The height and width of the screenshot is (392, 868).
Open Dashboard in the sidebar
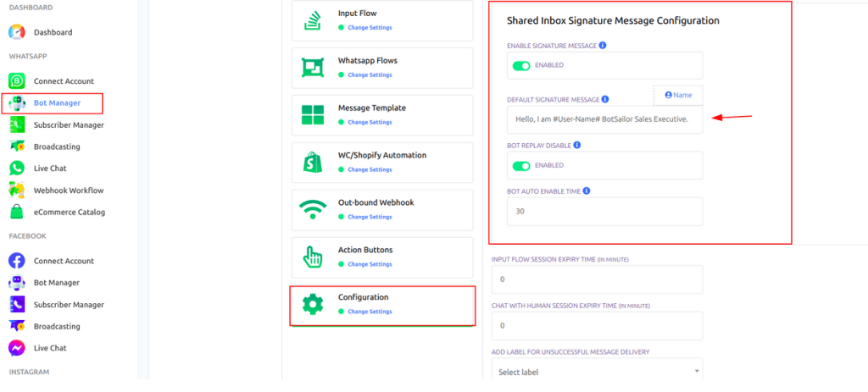(53, 32)
